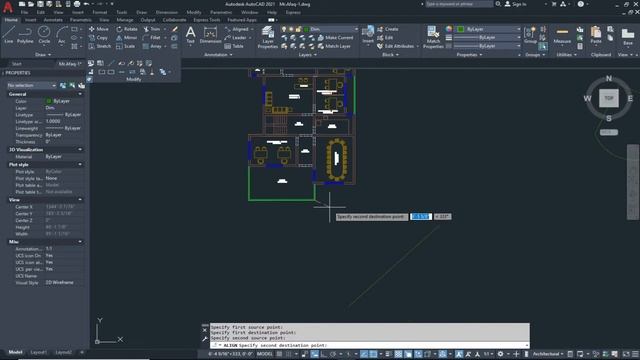640x360 pixels.
Task: Click Match Properties tool
Action: tap(433, 37)
